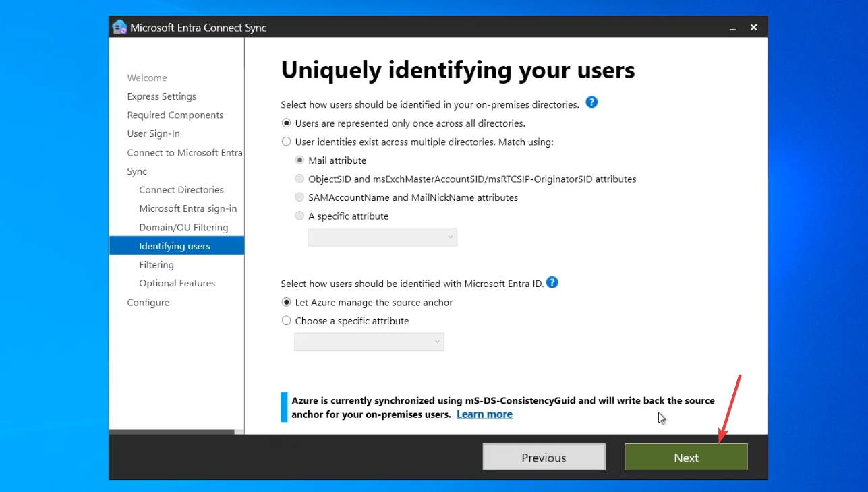
Task: Open the dropdown under 'A specific attribute'
Action: coord(382,237)
